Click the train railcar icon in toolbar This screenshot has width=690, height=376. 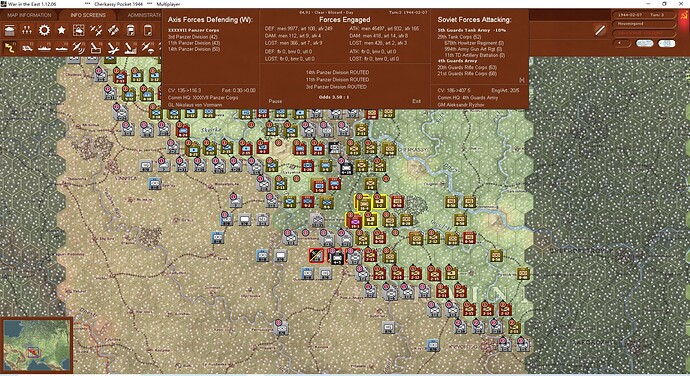[130, 30]
